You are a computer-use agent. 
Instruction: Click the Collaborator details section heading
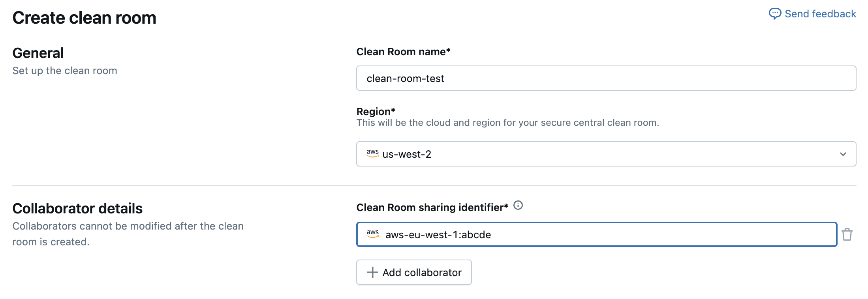coord(77,208)
